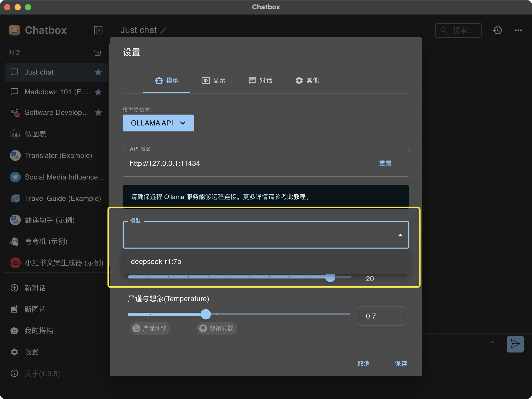Open the OLLAMA API provider dropdown

[x=158, y=123]
